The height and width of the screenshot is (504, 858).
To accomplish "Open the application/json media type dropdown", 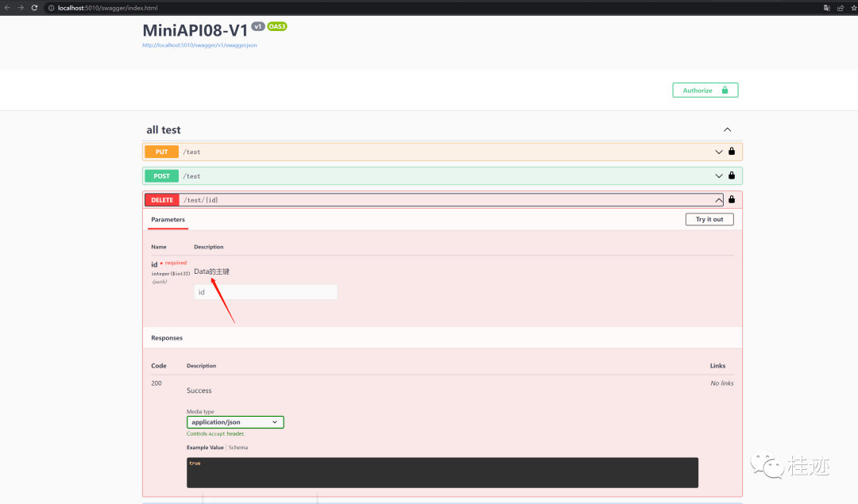I will (x=235, y=422).
